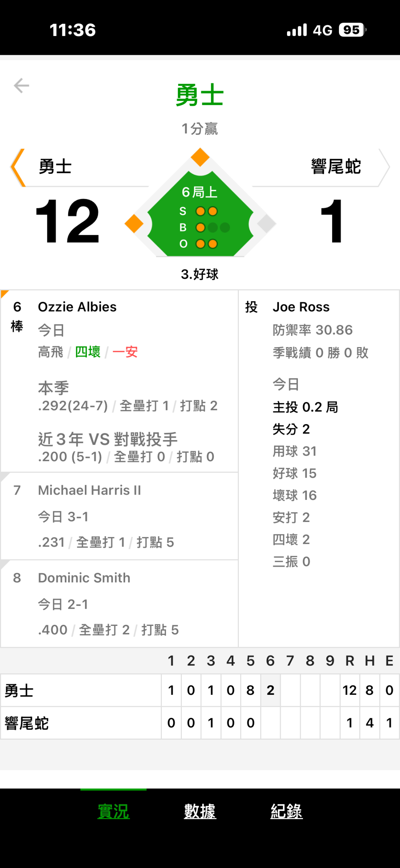The image size is (400, 868).
Task: Expand the Michael Harris II batter row
Action: coord(119,516)
